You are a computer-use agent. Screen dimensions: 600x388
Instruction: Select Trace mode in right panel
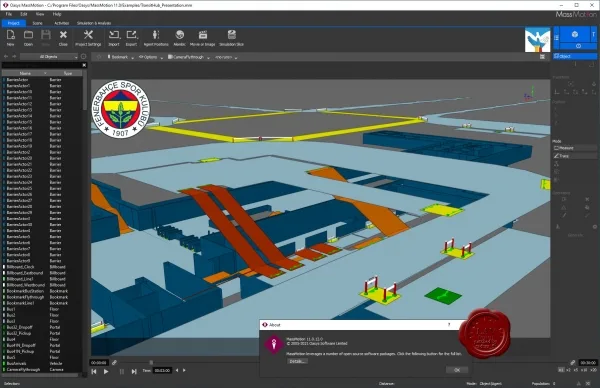click(574, 156)
